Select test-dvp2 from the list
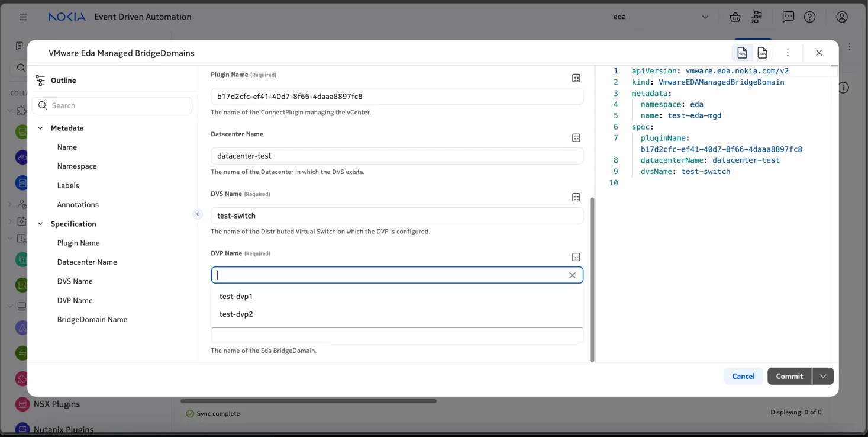This screenshot has width=868, height=437. point(397,314)
